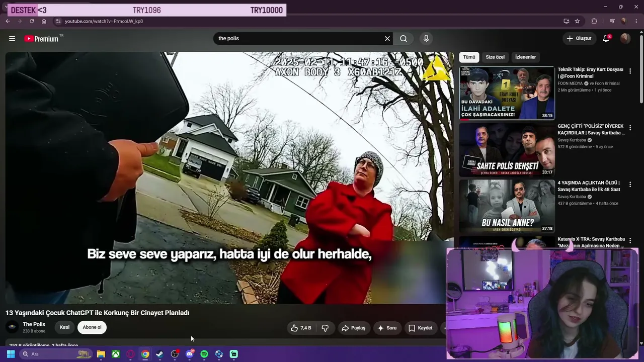The image size is (644, 362).
Task: Open options for Genç Çifti video
Action: point(630,128)
